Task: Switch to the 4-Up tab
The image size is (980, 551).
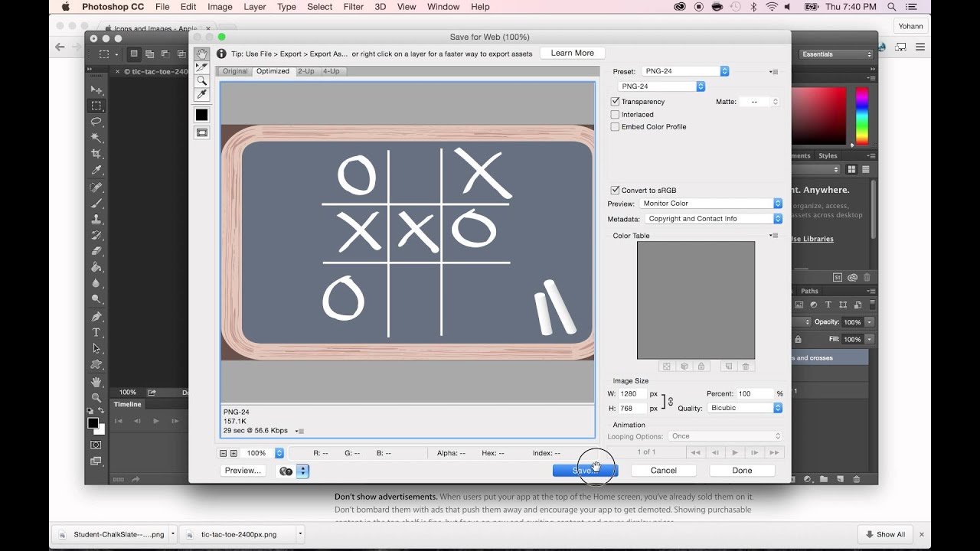Action: (x=331, y=71)
